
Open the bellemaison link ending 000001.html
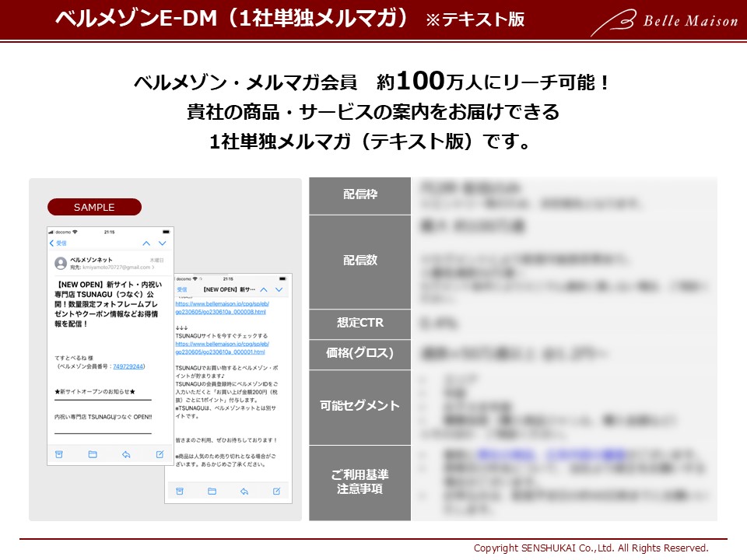tap(222, 348)
